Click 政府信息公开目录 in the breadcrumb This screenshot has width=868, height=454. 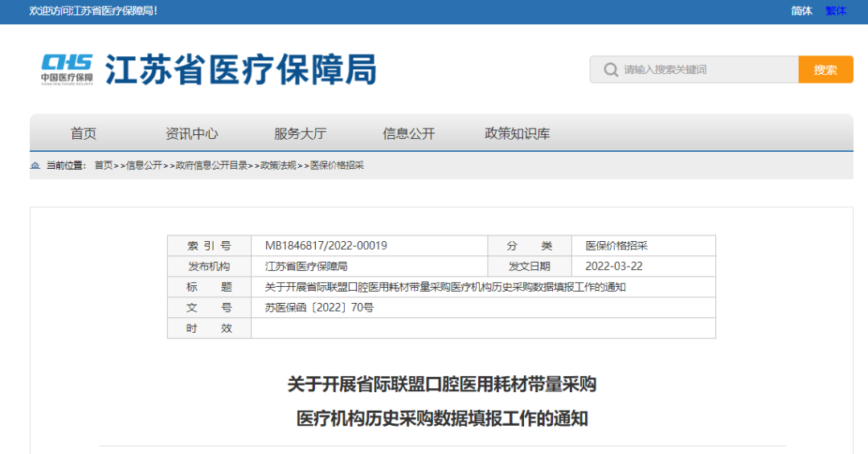(211, 166)
